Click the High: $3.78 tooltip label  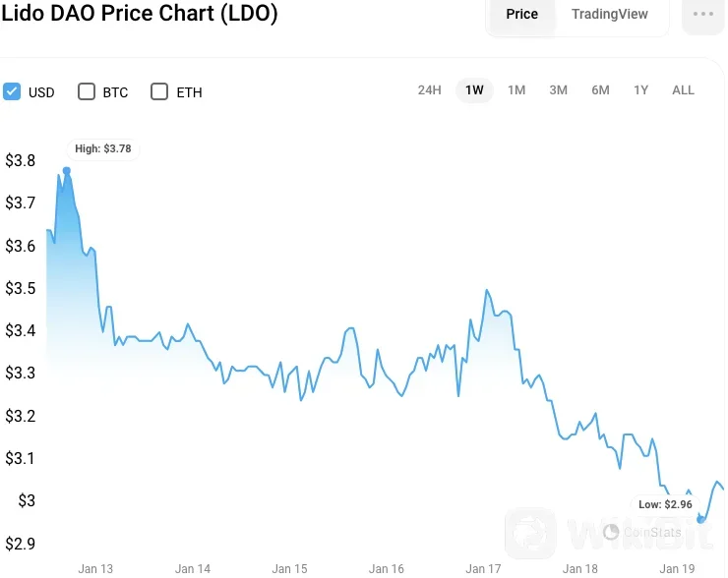102,149
